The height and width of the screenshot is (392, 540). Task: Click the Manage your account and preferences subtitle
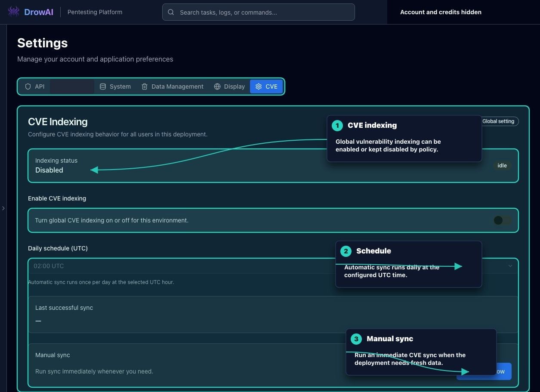tap(95, 59)
